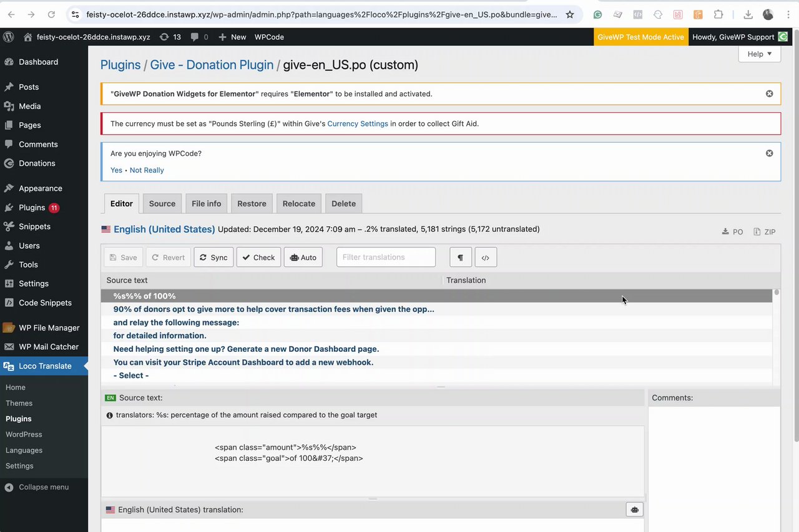
Task: Switch to the Source tab
Action: [x=162, y=203]
